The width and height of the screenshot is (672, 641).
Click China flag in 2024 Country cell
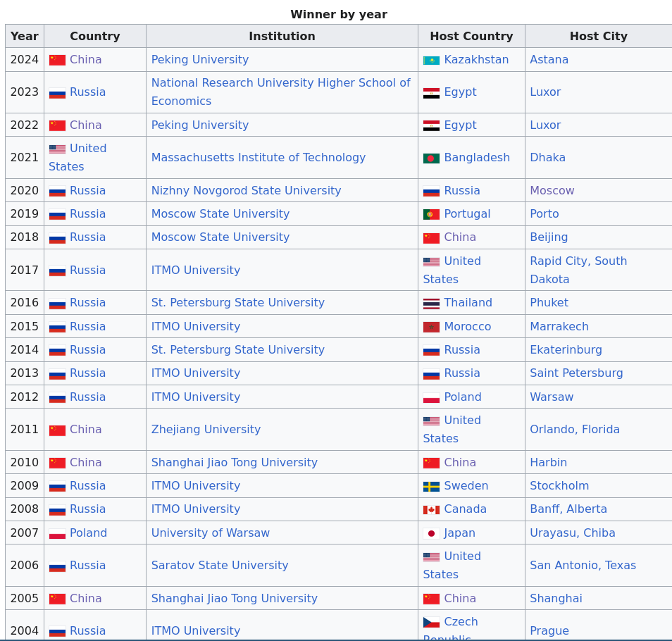tap(57, 61)
